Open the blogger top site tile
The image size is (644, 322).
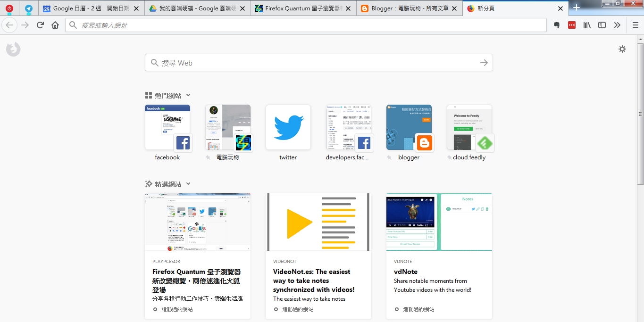click(x=409, y=127)
